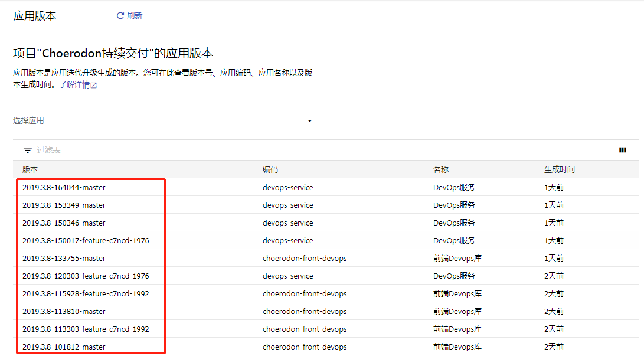Select version 2019.3.8-133755-master
644x356 pixels.
pyautogui.click(x=64, y=258)
